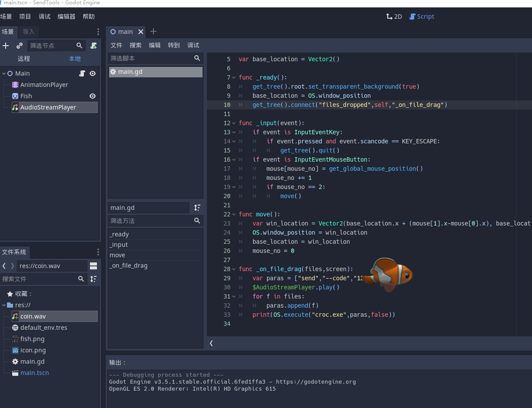Open the scene dock three-dot options menu
This screenshot has width=532, height=408.
[98, 32]
